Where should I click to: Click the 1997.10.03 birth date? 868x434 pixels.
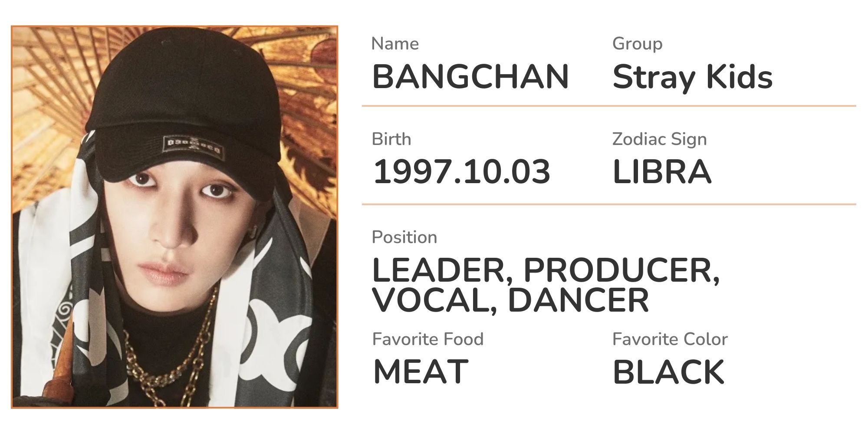462,172
